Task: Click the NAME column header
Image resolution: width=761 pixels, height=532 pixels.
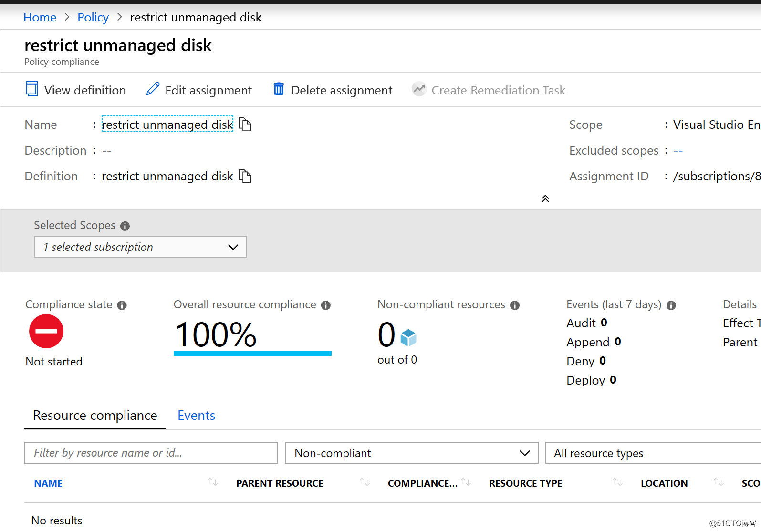Action: pos(48,483)
